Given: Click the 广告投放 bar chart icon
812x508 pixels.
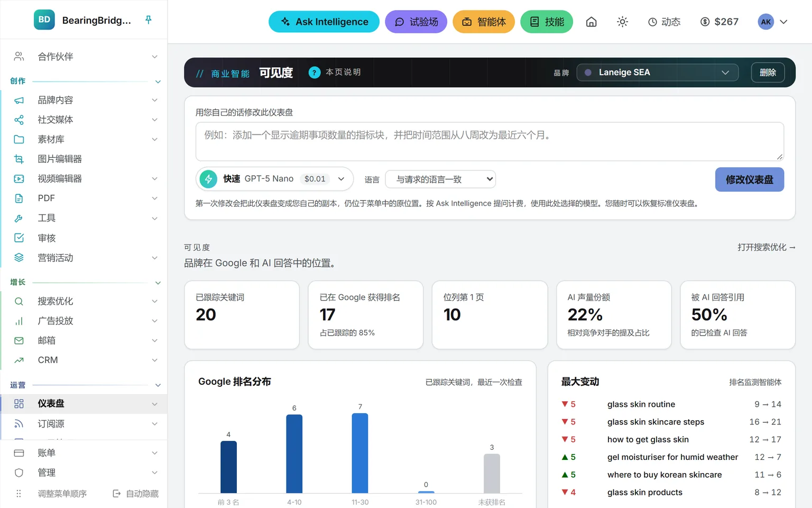Looking at the screenshot, I should [19, 321].
